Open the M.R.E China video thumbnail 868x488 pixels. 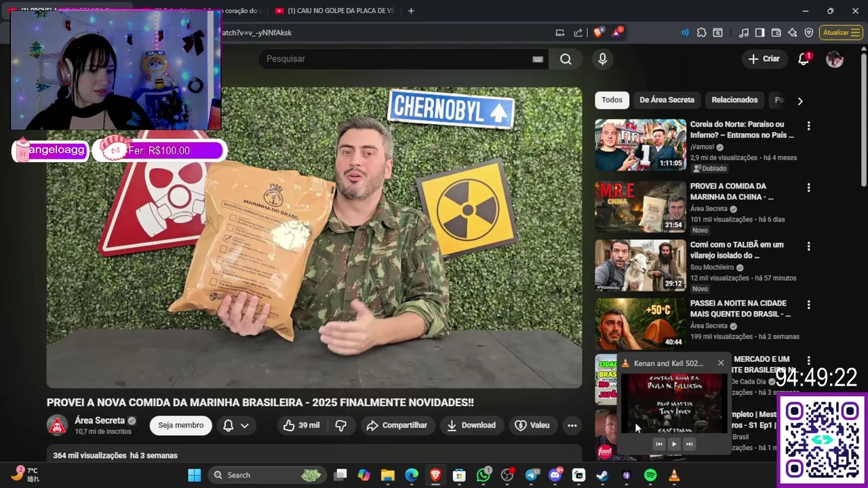[641, 207]
